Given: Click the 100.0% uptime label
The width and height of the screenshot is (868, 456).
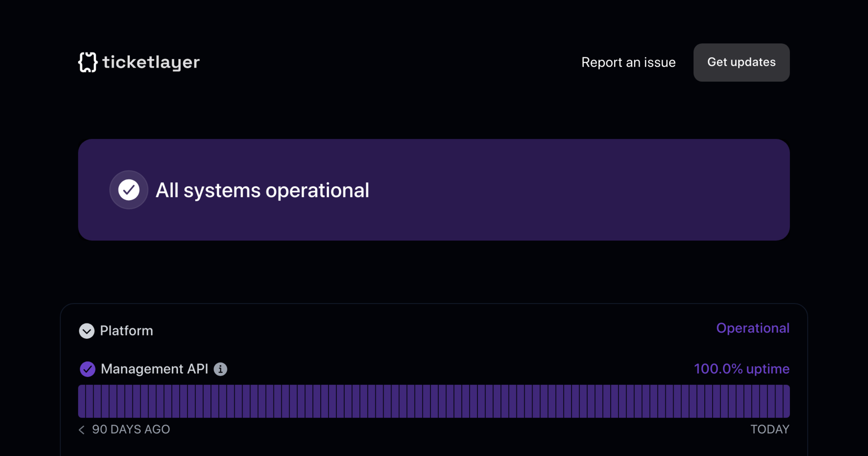Looking at the screenshot, I should pyautogui.click(x=741, y=369).
